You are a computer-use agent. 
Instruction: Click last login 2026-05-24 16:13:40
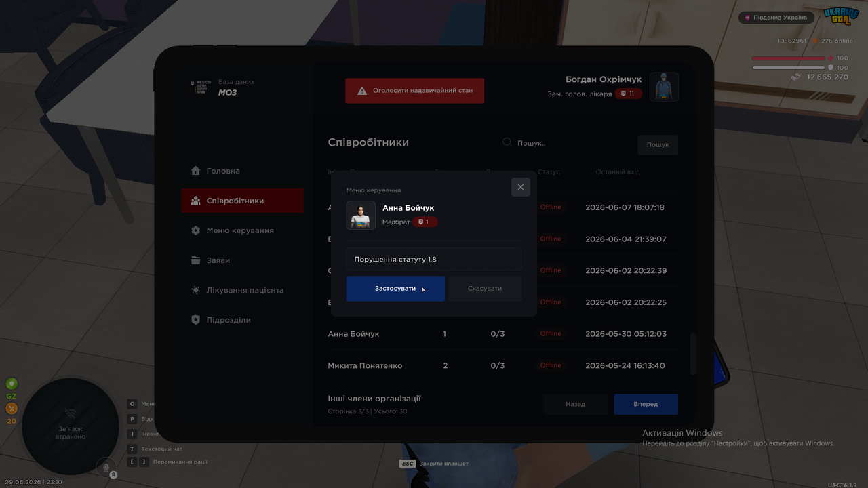[625, 365]
